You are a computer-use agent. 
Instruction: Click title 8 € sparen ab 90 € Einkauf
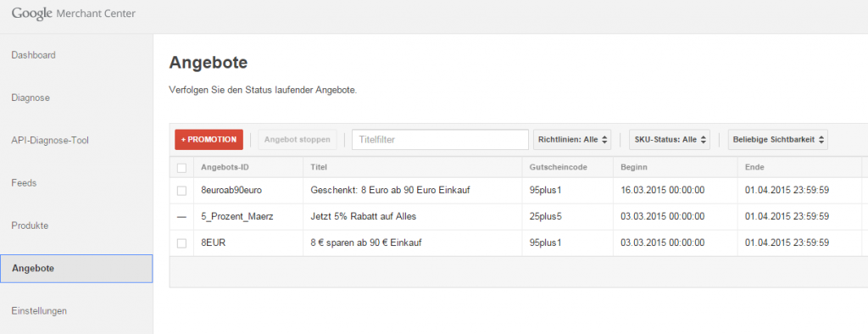click(366, 242)
